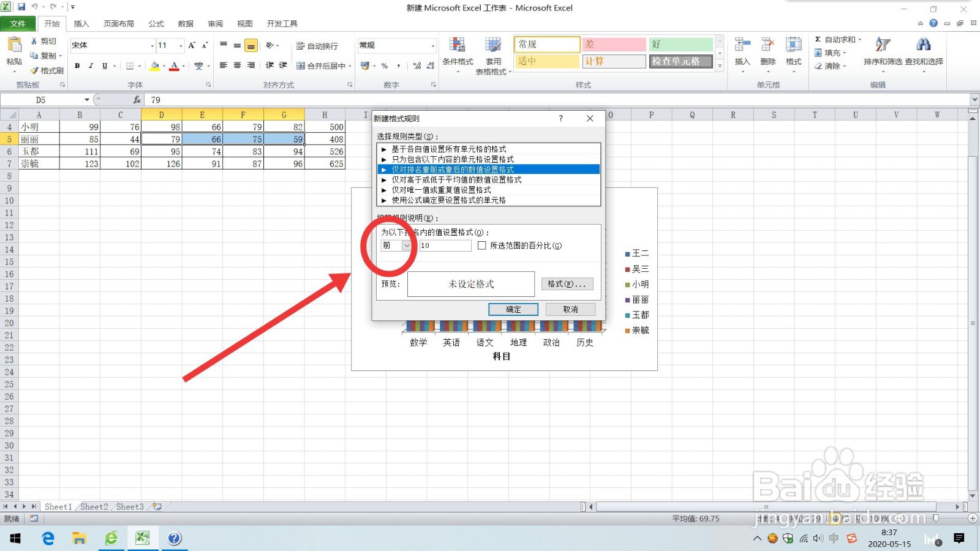Toggle Underline formatting
The height and width of the screenshot is (551, 980).
105,66
